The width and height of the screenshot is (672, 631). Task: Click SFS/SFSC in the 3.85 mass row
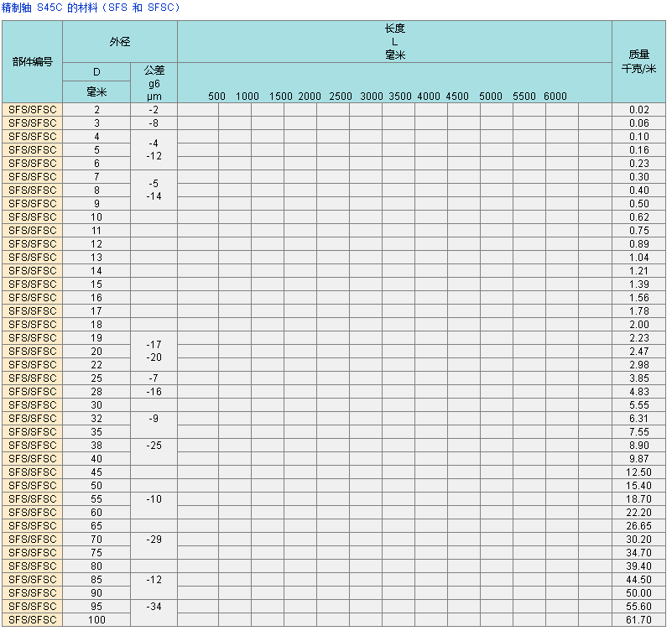click(33, 378)
